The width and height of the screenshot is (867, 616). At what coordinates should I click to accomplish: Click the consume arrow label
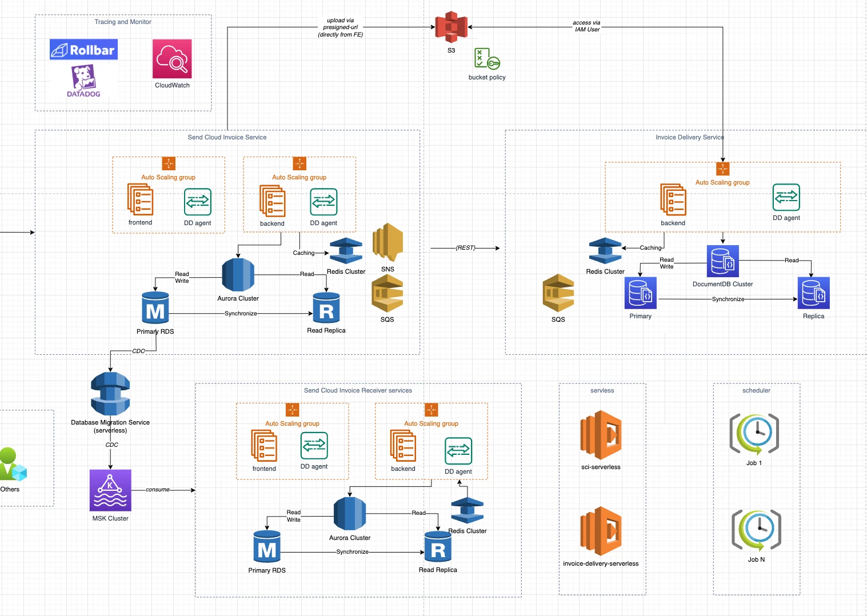(x=158, y=490)
